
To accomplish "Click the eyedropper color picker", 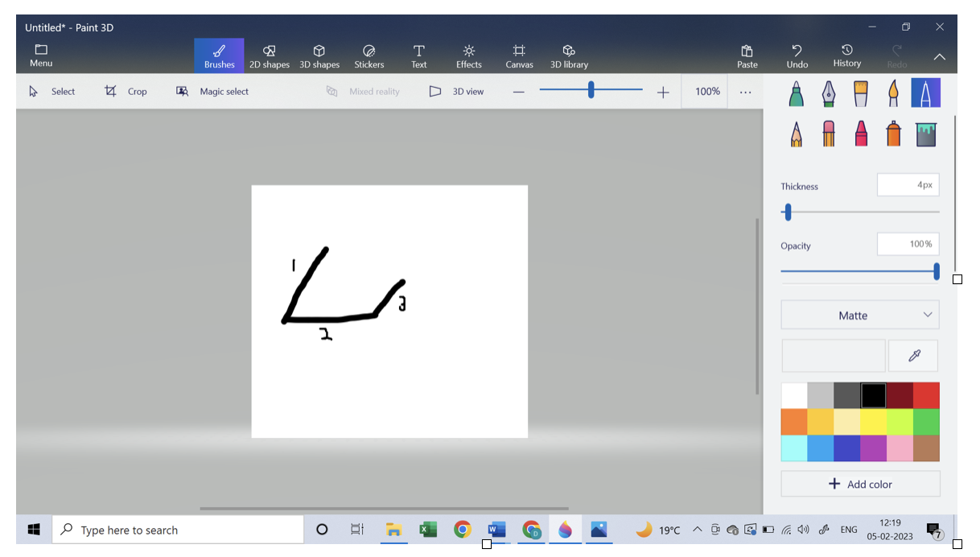I will coord(913,356).
